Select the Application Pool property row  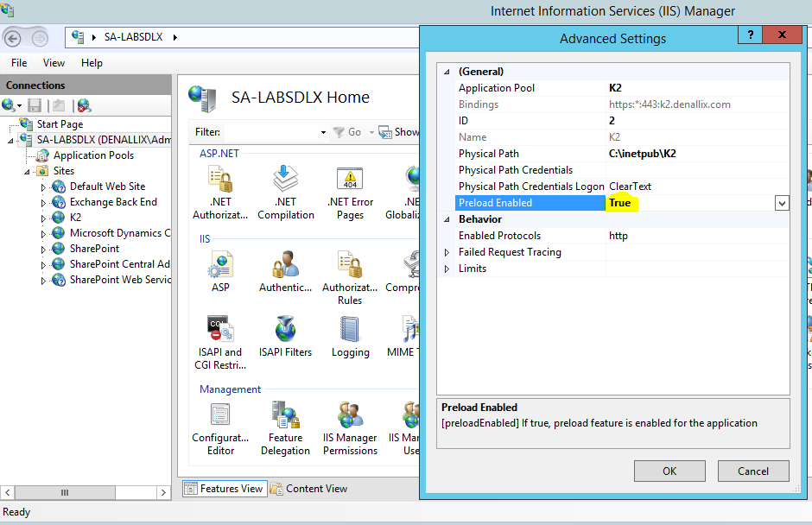click(x=623, y=88)
